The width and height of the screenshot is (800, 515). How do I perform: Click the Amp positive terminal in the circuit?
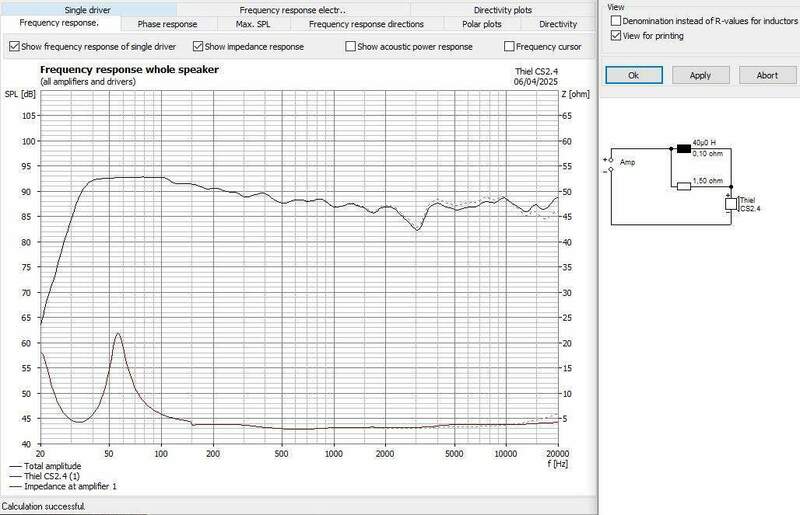pos(611,159)
